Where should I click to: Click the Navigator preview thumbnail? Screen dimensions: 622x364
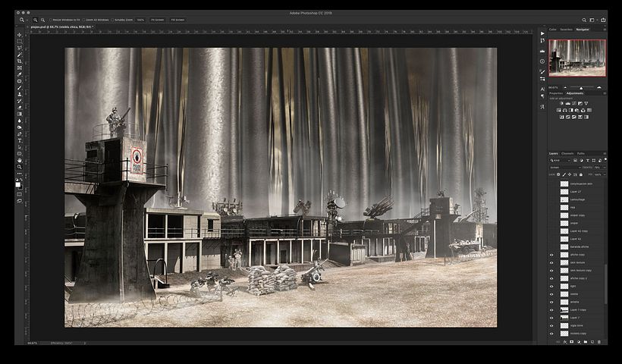577,58
